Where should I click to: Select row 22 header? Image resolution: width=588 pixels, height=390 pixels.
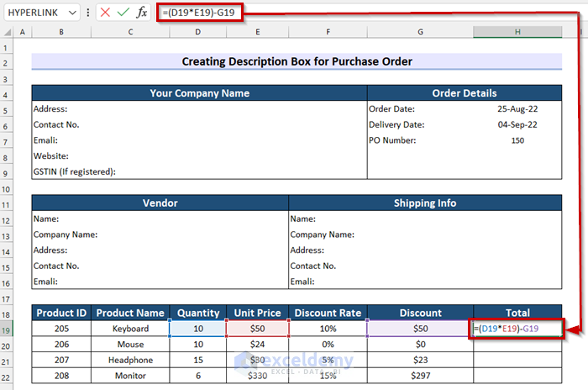tap(6, 377)
